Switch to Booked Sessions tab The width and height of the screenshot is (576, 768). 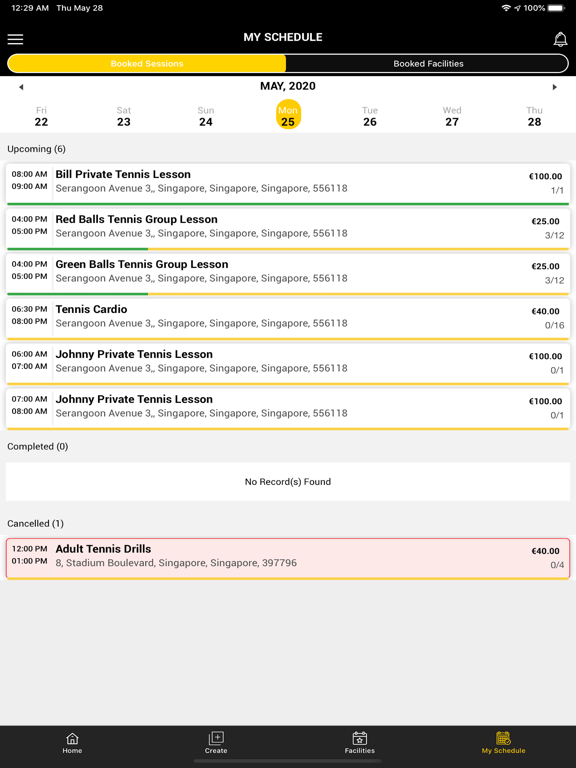click(x=147, y=64)
